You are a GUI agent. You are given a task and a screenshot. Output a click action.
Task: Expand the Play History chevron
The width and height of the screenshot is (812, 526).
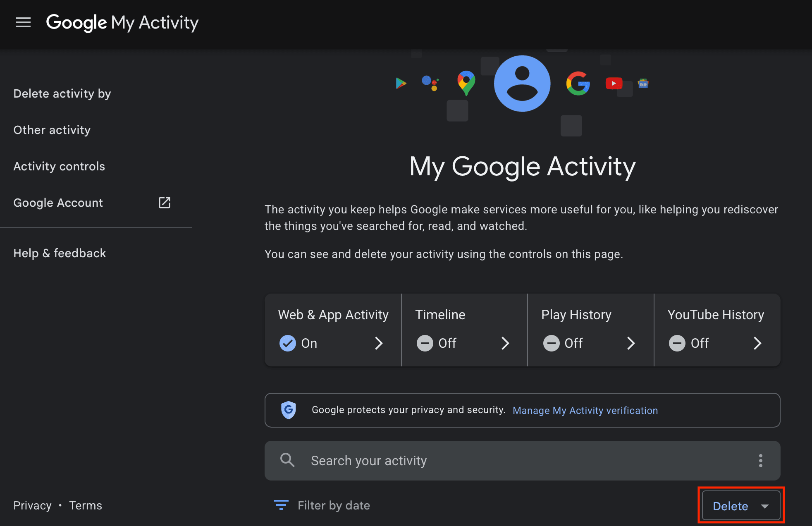coord(631,343)
